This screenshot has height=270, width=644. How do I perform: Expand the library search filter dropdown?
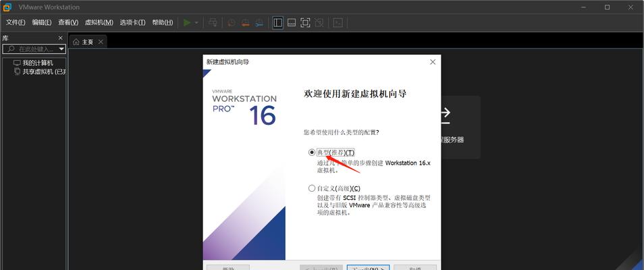pyautogui.click(x=61, y=49)
